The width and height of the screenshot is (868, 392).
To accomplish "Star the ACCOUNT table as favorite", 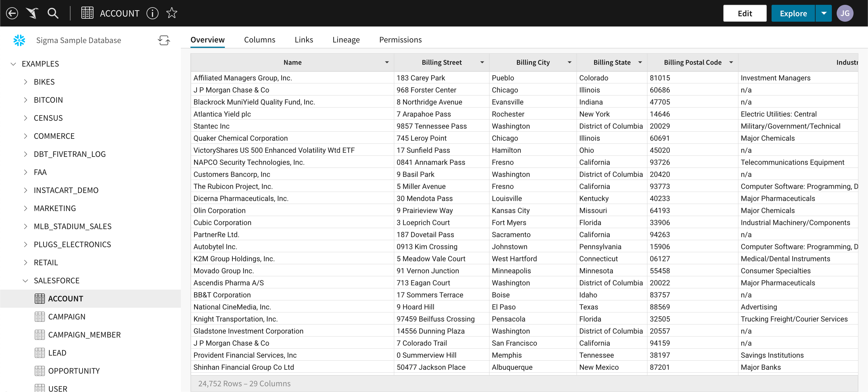I will point(172,14).
